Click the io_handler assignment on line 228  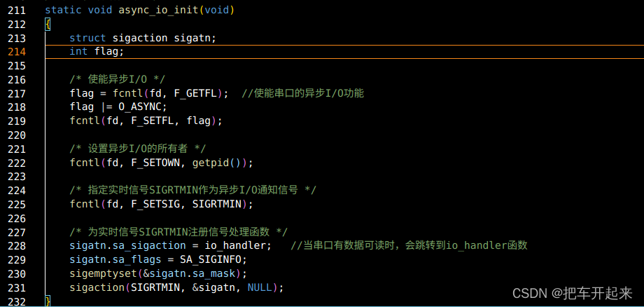170,246
